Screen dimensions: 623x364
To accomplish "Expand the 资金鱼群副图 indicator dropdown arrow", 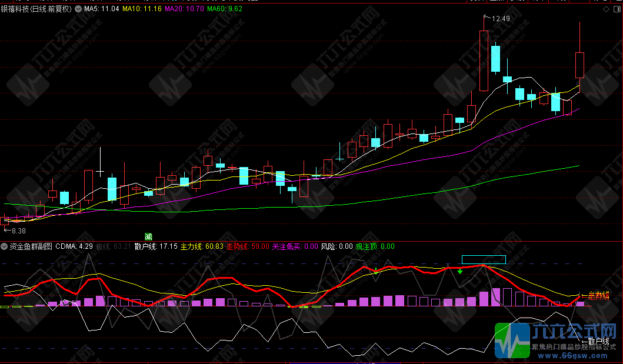I will (x=5, y=246).
